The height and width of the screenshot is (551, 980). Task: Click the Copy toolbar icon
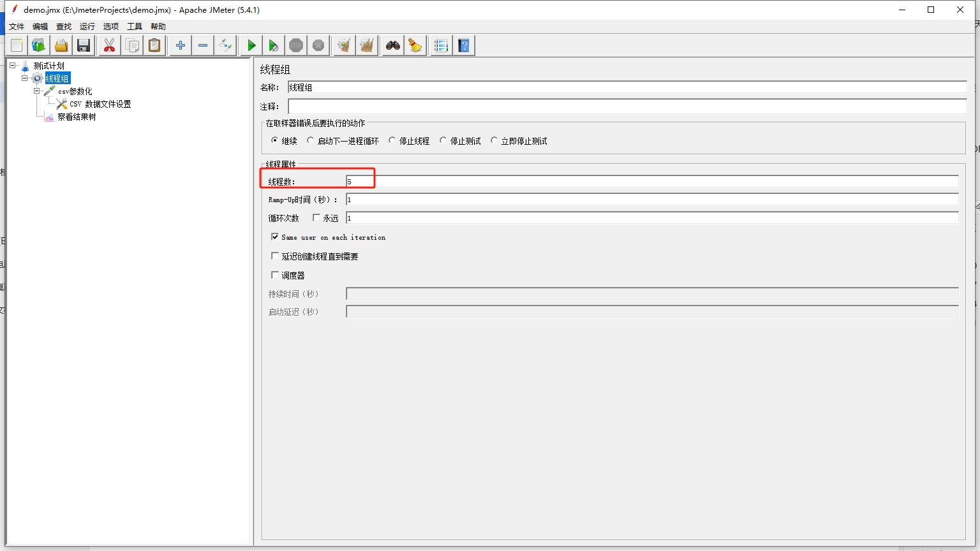tap(132, 45)
